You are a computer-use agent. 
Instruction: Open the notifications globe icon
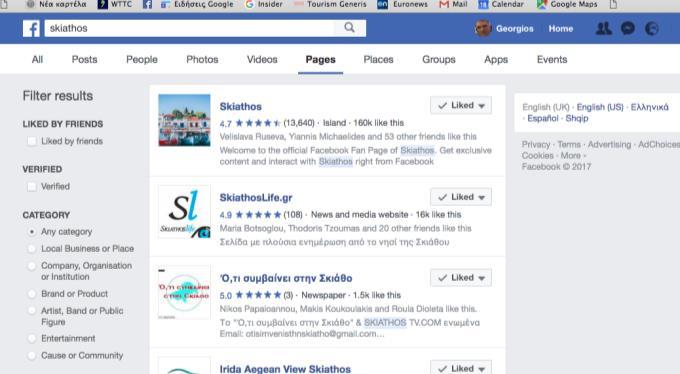click(x=652, y=29)
